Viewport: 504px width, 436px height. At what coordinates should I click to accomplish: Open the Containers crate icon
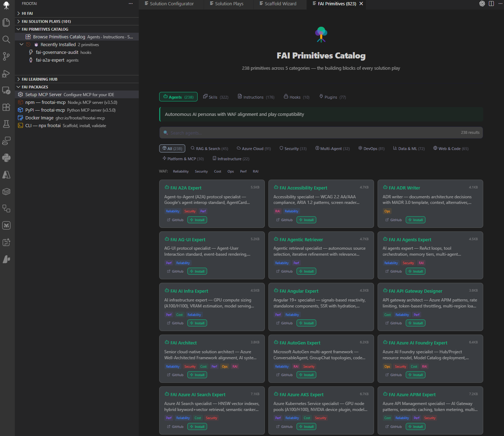[x=6, y=192]
